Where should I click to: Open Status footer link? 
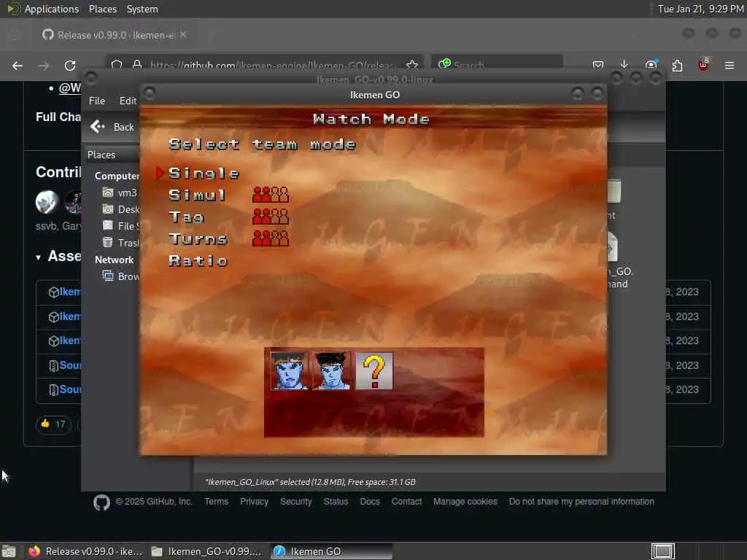pyautogui.click(x=336, y=502)
